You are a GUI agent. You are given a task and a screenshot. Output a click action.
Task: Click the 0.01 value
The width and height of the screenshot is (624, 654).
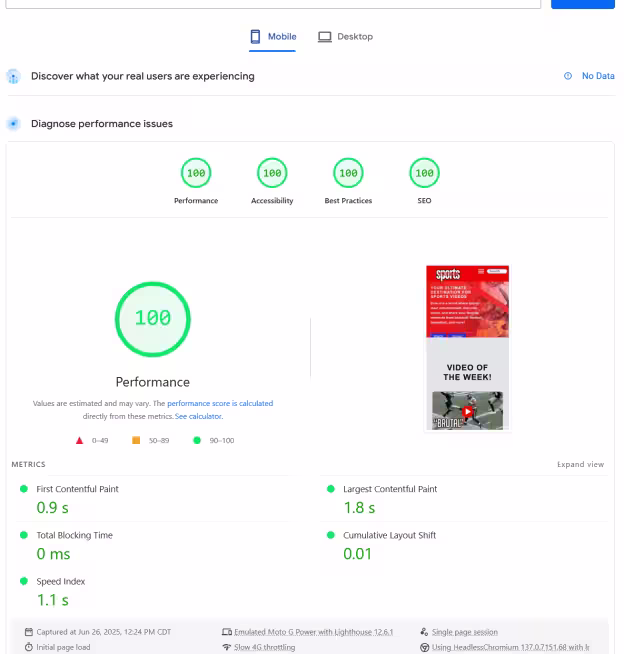pyautogui.click(x=357, y=554)
